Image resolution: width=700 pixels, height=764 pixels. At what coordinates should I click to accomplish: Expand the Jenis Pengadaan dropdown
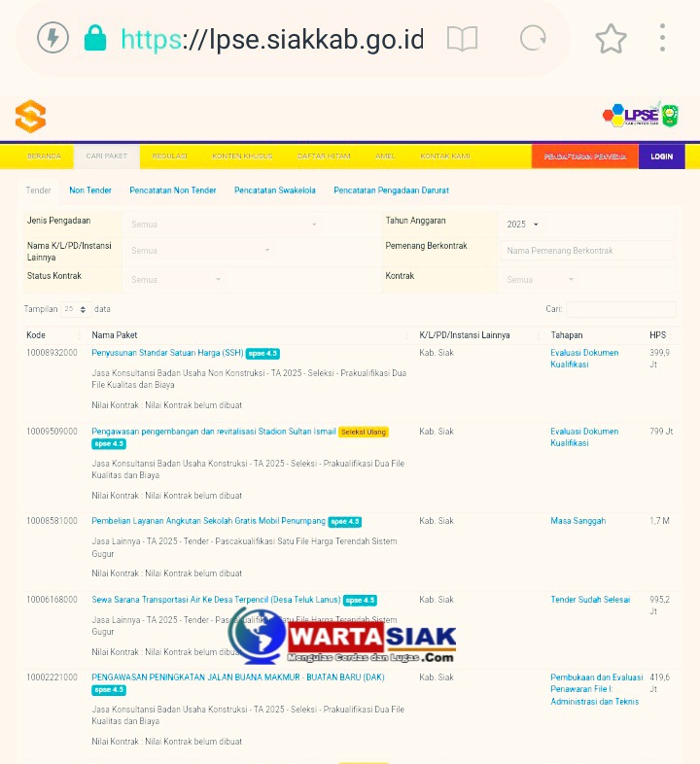point(224,225)
